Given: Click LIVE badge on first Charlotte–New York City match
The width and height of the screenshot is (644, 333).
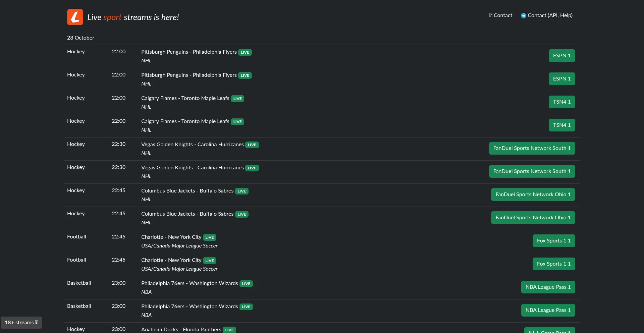Looking at the screenshot, I should click(210, 237).
